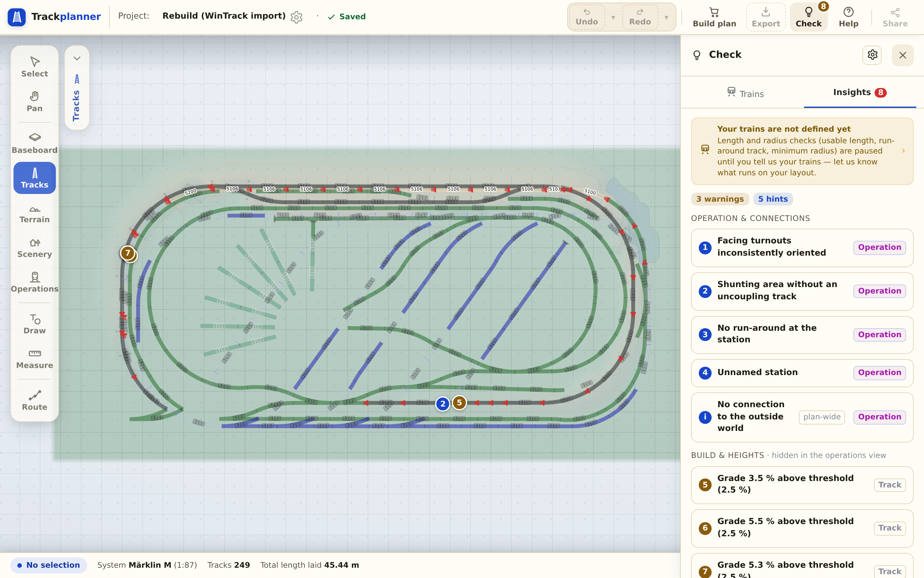Open the Help menu
Viewport: 924px width, 578px height.
pyautogui.click(x=848, y=17)
